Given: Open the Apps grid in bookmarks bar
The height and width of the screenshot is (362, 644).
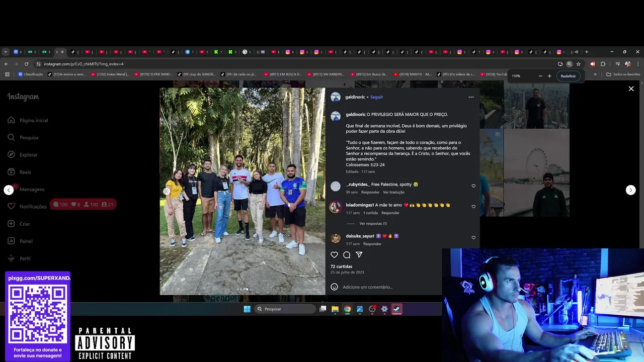Looking at the screenshot, I should click(x=7, y=74).
